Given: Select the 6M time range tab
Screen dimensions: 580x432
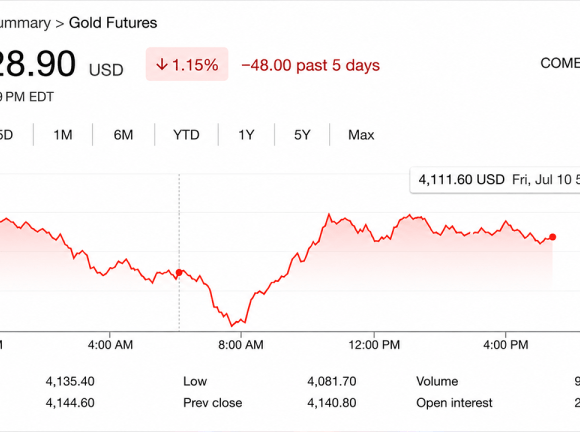Looking at the screenshot, I should (123, 135).
